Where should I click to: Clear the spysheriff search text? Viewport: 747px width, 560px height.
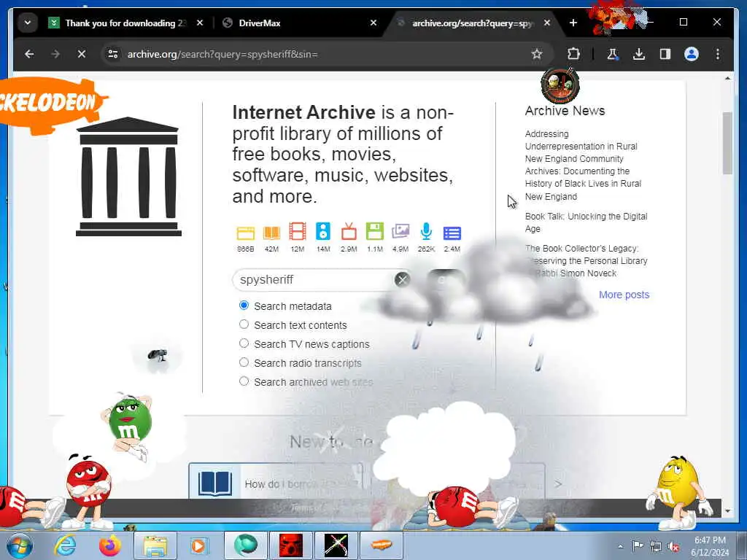[402, 279]
